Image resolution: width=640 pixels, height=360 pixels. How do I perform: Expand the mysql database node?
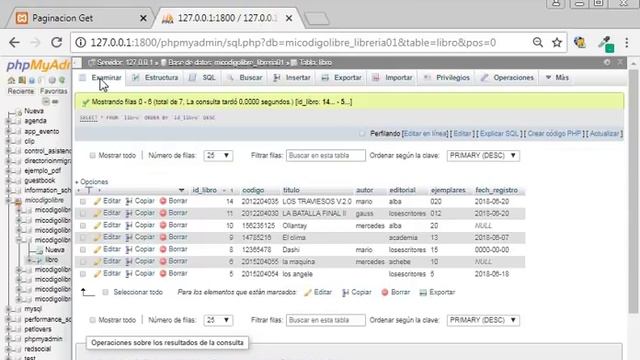click(x=8, y=309)
